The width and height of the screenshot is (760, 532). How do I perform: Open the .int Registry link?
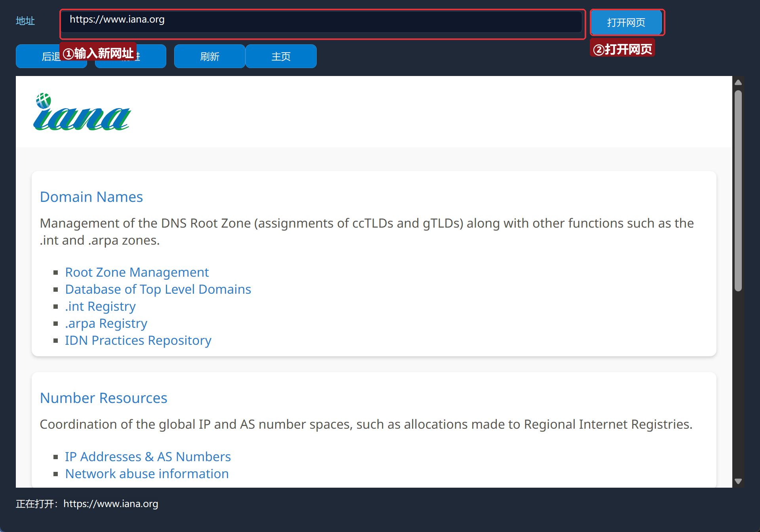click(100, 306)
